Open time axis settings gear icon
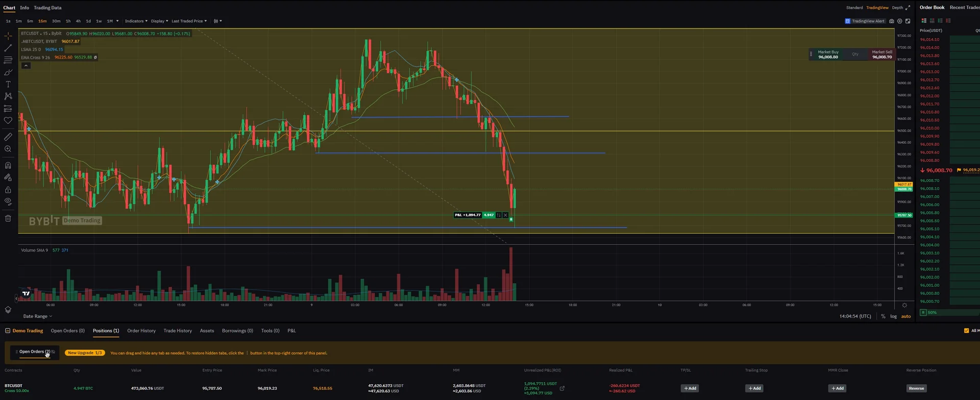Image resolution: width=980 pixels, height=400 pixels. point(904,305)
